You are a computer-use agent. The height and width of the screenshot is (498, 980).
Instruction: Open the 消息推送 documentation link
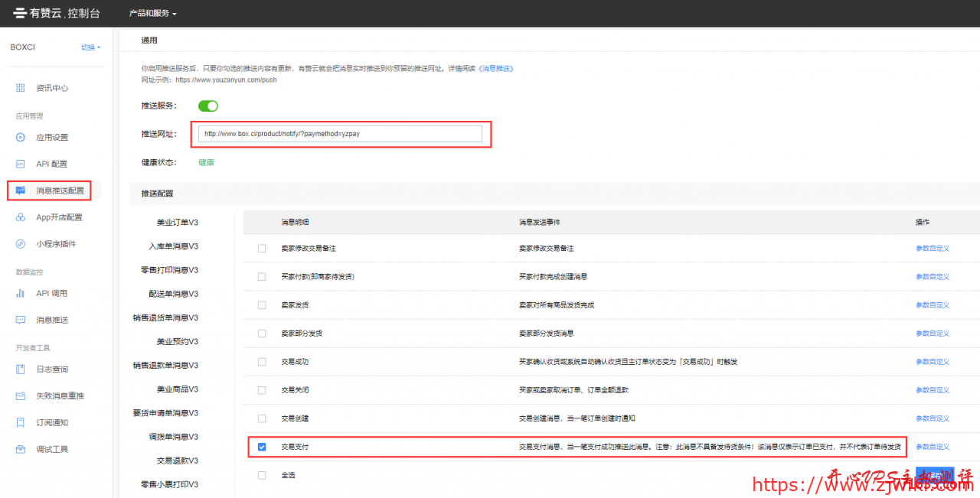495,68
